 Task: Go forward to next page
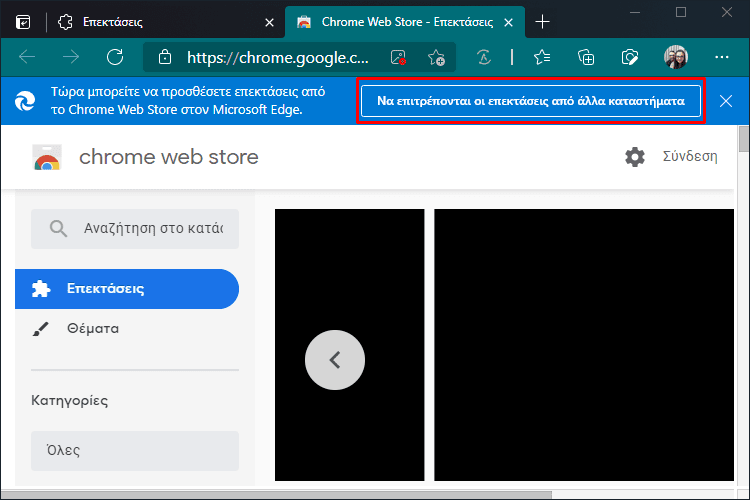[x=71, y=57]
